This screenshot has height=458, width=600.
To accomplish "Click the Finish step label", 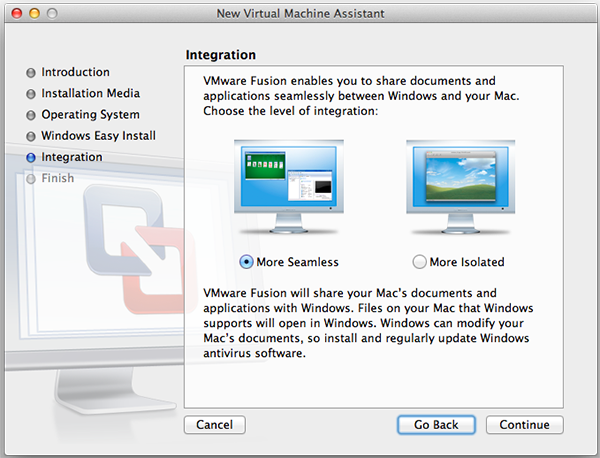I will 58,178.
